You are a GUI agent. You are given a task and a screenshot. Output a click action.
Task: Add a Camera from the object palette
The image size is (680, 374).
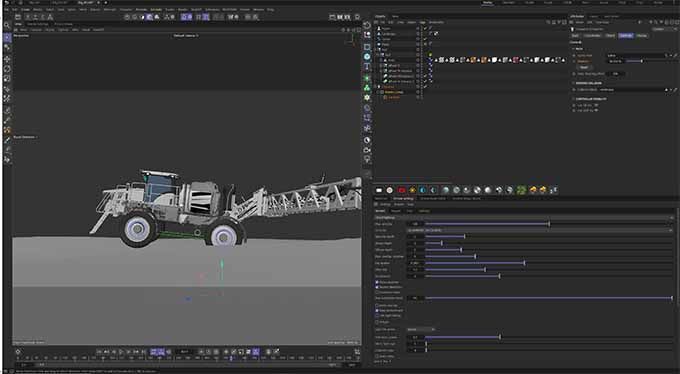[x=367, y=150]
